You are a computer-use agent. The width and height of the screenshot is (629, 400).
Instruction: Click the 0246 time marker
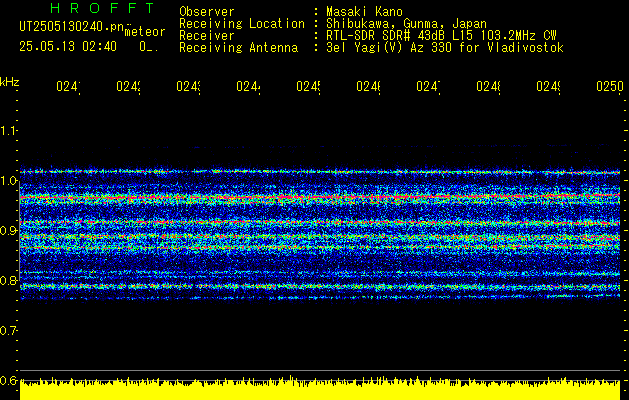click(368, 86)
